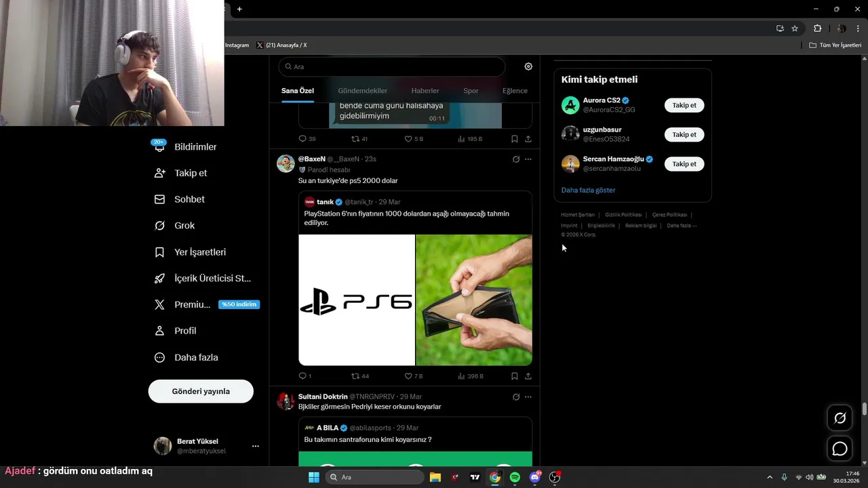Open more options on BaxeN post
Viewport: 868px width, 488px height.
click(x=528, y=159)
